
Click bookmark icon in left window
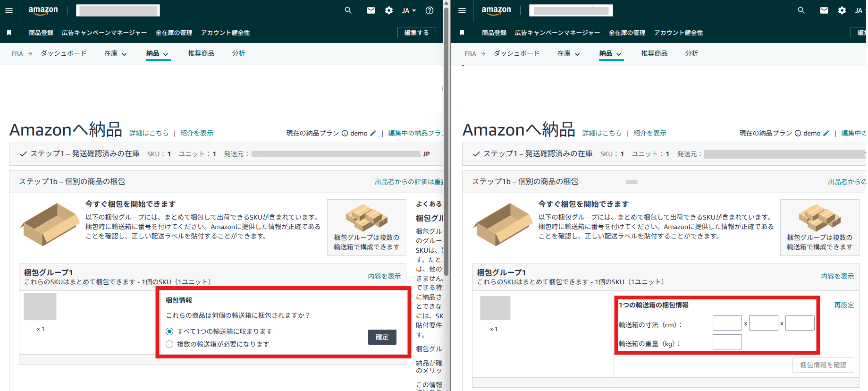[9, 33]
